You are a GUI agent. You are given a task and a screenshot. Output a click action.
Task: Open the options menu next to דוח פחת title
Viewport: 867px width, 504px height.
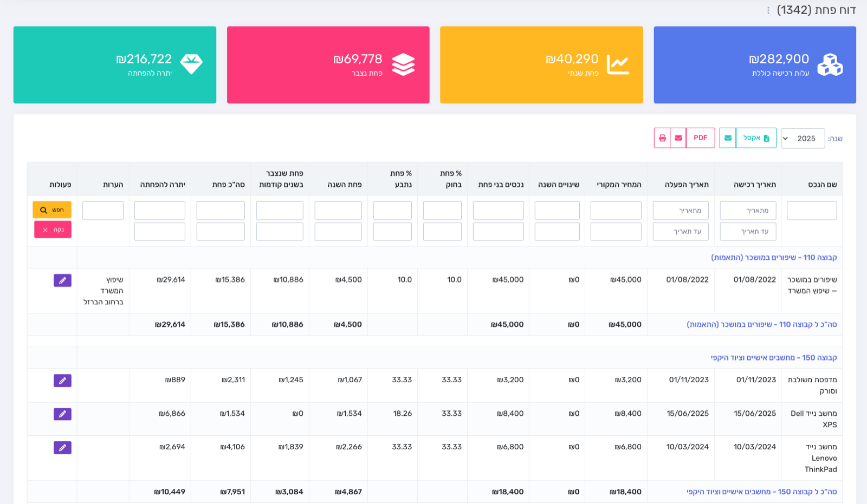(x=768, y=10)
